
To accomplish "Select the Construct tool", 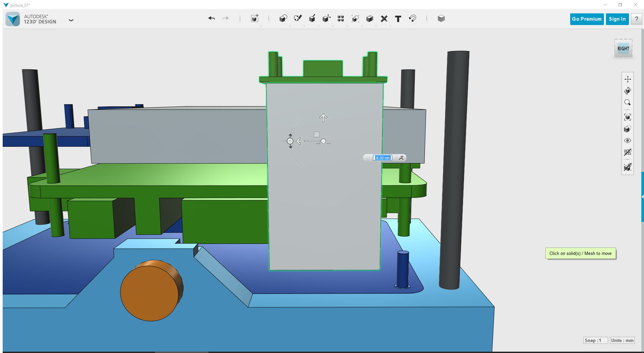I will (x=312, y=19).
